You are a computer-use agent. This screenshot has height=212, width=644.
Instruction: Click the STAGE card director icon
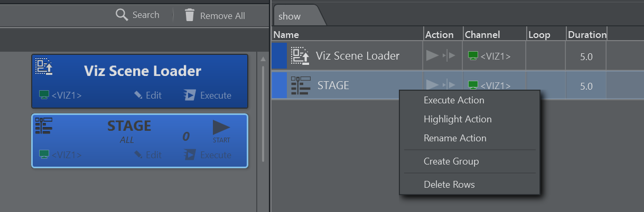click(x=44, y=126)
